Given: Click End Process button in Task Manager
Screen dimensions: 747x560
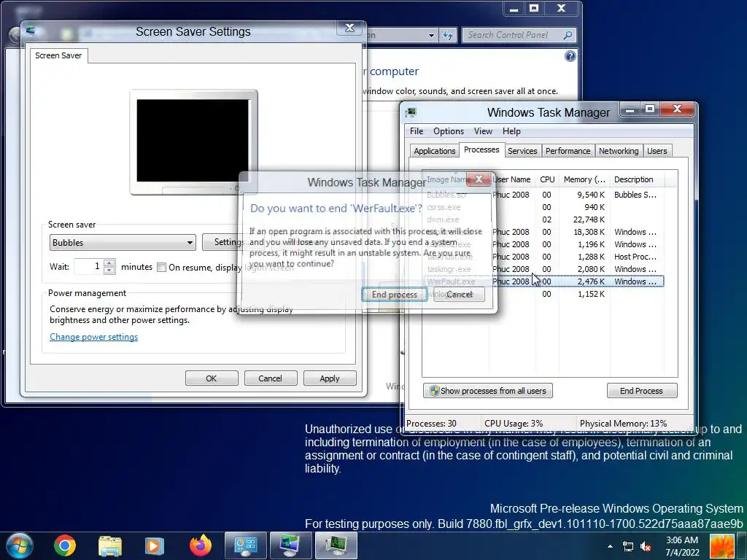Looking at the screenshot, I should [642, 391].
